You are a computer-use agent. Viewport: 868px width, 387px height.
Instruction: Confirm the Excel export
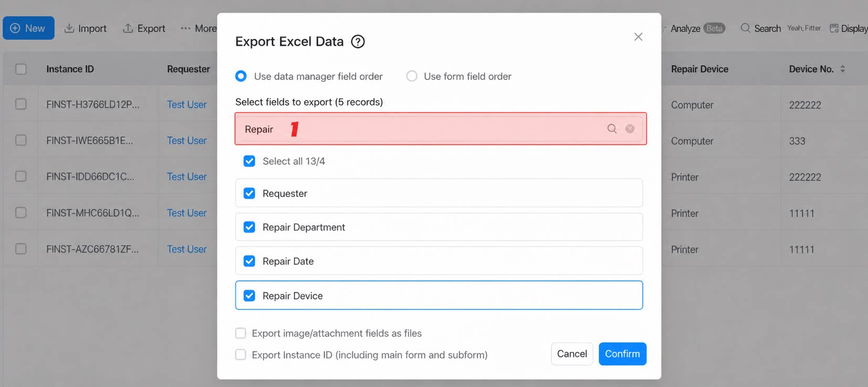(622, 354)
